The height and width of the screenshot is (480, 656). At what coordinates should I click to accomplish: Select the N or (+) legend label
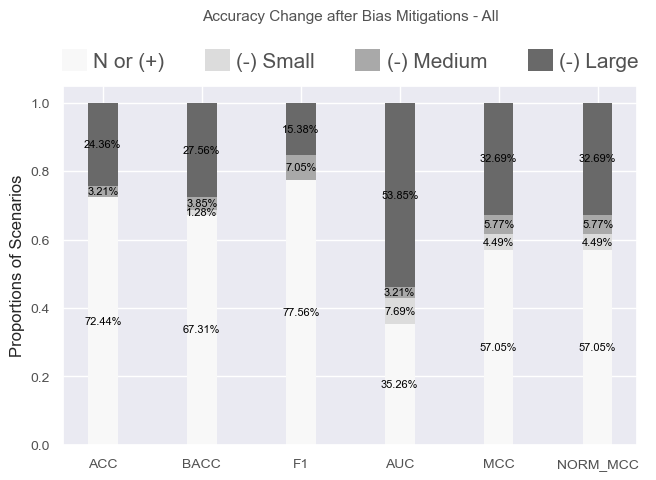tap(128, 61)
